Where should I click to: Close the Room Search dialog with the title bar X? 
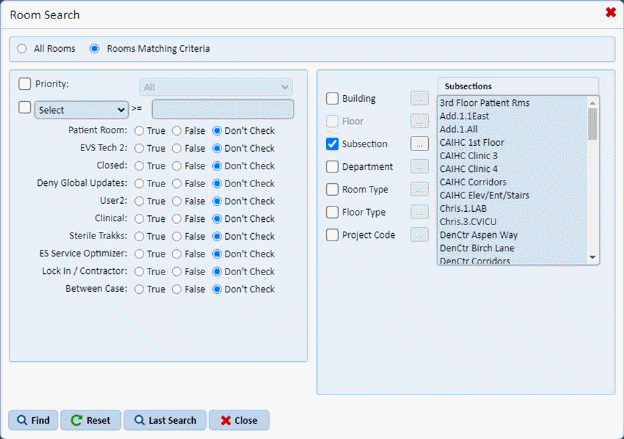610,13
